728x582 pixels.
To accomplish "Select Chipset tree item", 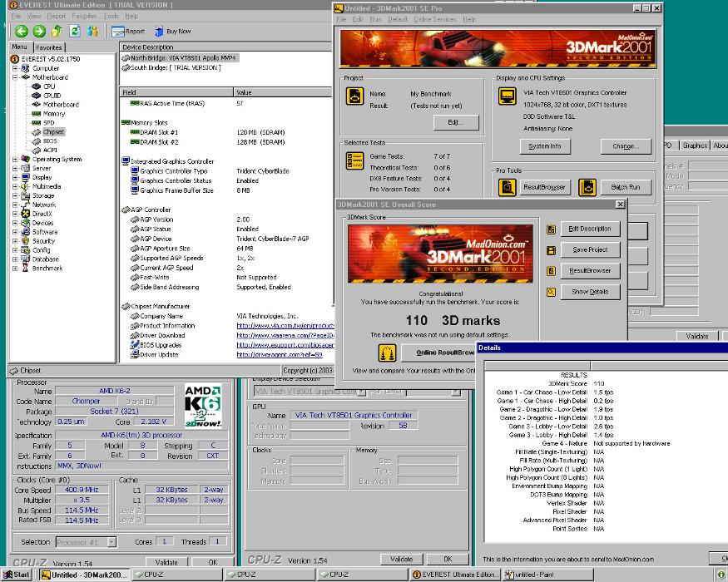I will coord(53,132).
